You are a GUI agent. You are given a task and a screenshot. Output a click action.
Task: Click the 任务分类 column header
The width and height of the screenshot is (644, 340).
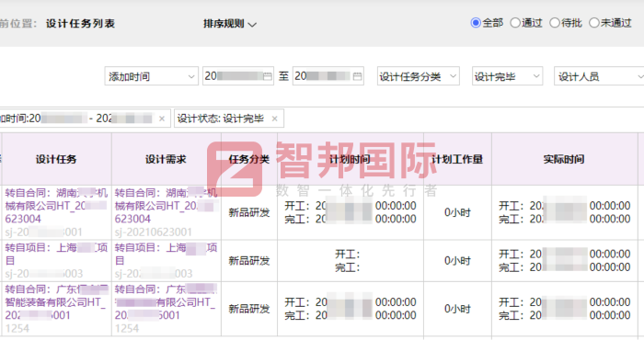(249, 159)
